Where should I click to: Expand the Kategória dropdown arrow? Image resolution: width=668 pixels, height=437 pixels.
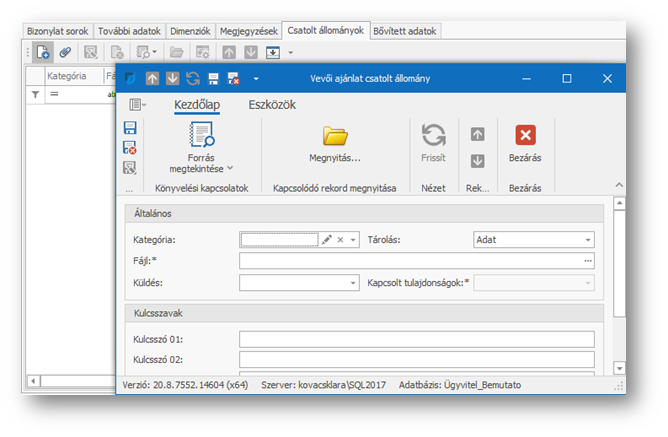pyautogui.click(x=353, y=240)
